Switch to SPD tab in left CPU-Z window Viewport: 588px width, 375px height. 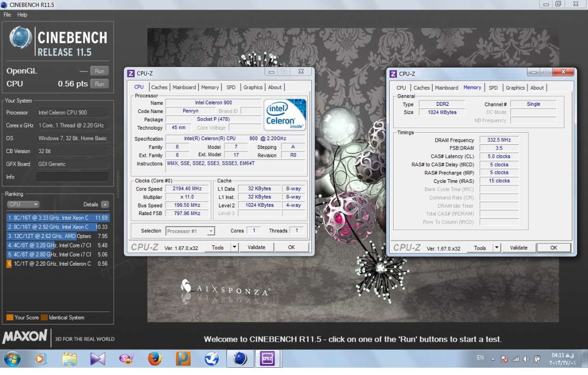[231, 87]
